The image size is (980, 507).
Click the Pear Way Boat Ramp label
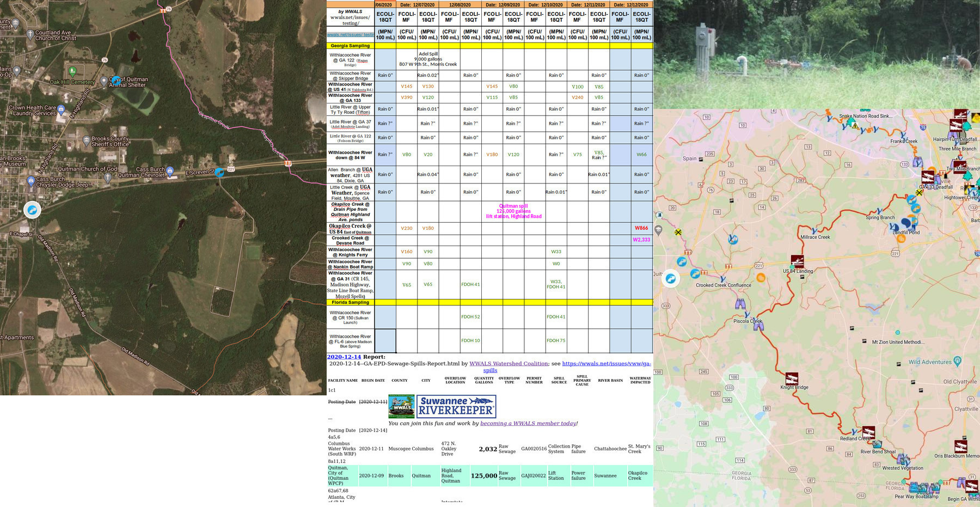[916, 497]
